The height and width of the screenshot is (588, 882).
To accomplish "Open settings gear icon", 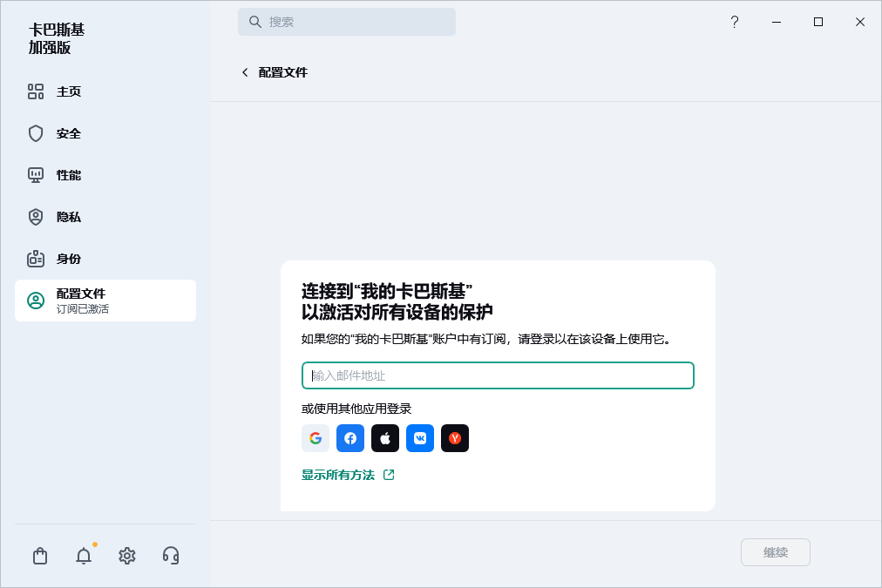I will (127, 556).
